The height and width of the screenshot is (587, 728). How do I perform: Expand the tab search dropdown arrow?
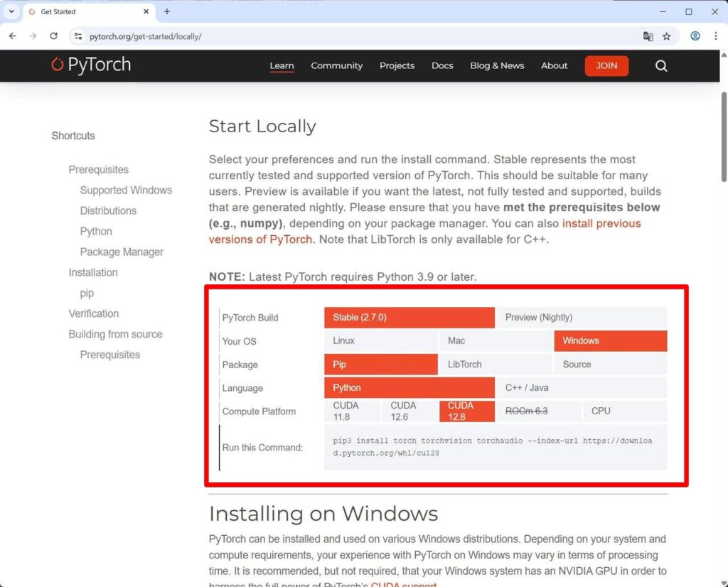[11, 12]
